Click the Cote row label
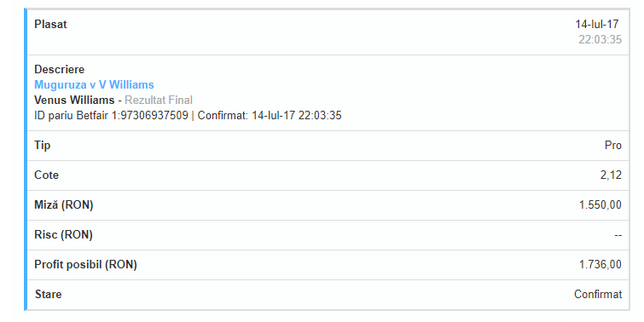Image resolution: width=644 pixels, height=322 pixels. (x=46, y=175)
